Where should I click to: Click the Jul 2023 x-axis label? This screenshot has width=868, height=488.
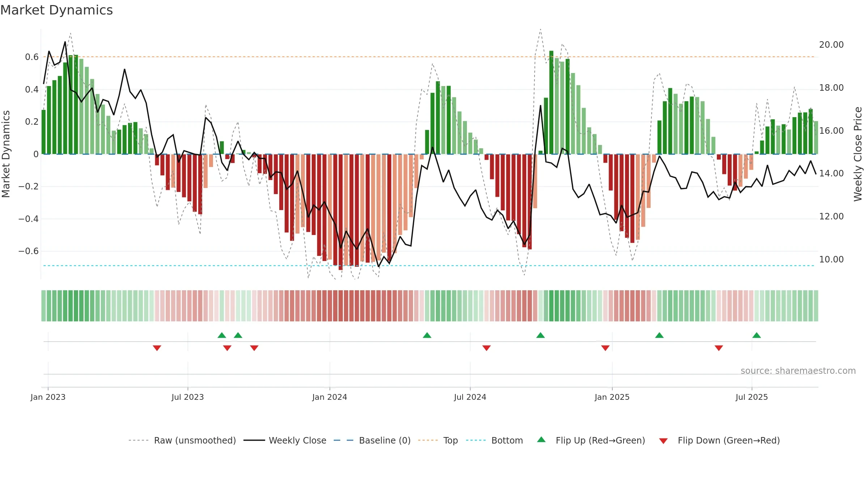(188, 397)
